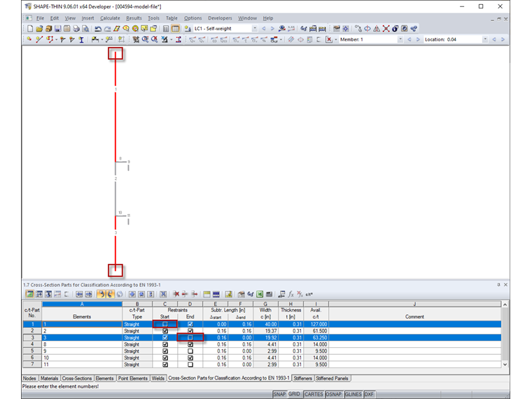Click the magnifier with red X icon
The image size is (532, 399).
point(155,40)
